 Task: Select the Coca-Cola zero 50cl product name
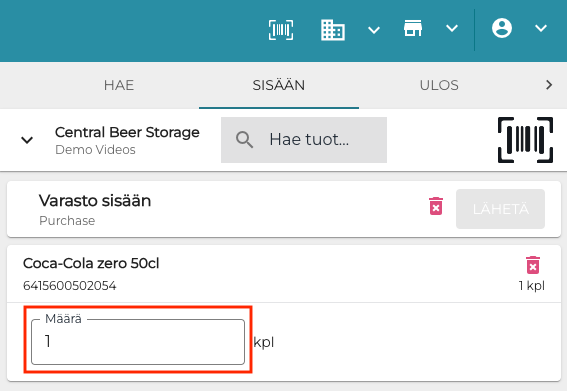click(x=91, y=263)
